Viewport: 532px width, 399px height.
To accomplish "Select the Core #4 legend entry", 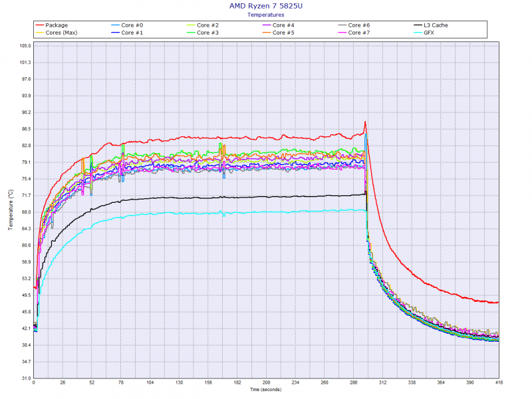I will click(x=284, y=25).
